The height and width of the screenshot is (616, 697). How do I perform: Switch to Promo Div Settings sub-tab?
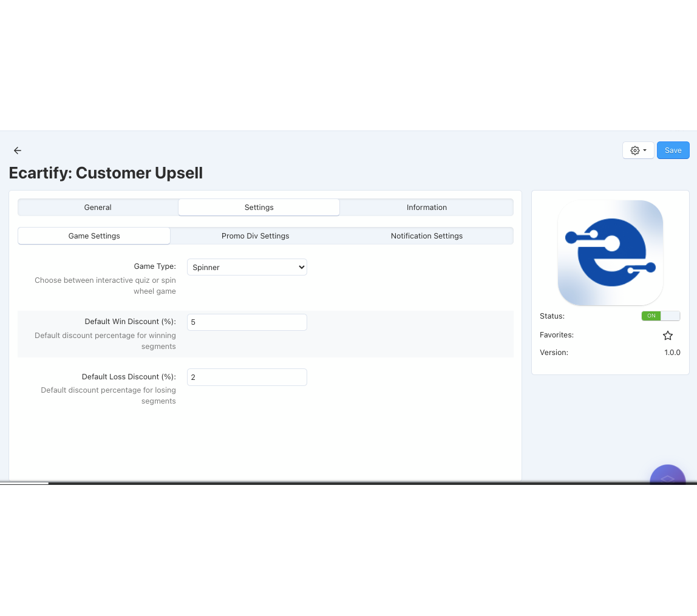[255, 236]
